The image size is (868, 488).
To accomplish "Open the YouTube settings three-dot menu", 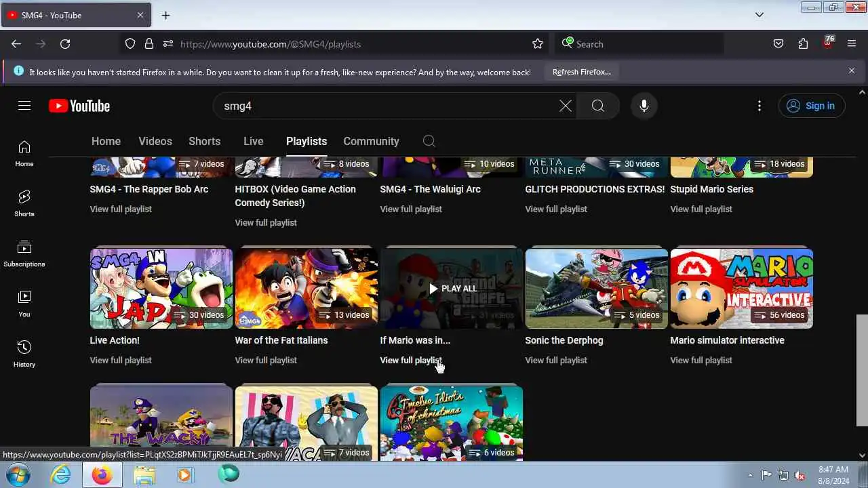I will click(x=759, y=106).
